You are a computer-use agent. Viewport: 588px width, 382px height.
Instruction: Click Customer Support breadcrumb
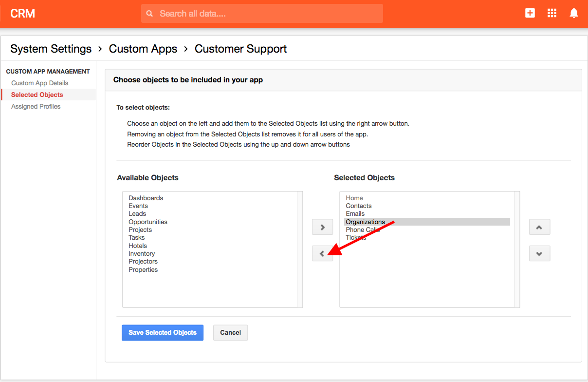pyautogui.click(x=241, y=49)
